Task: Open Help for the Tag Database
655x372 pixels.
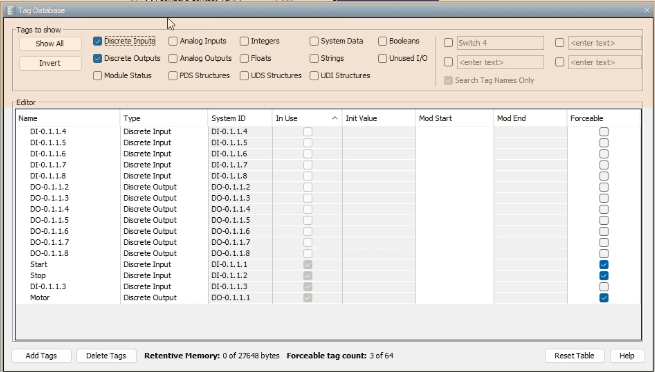Action: click(x=627, y=356)
